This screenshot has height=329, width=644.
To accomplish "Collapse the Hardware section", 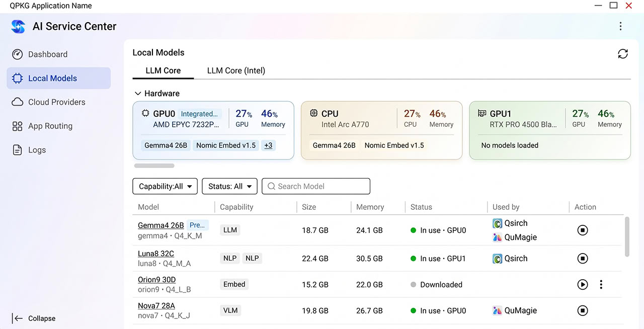I will click(137, 94).
